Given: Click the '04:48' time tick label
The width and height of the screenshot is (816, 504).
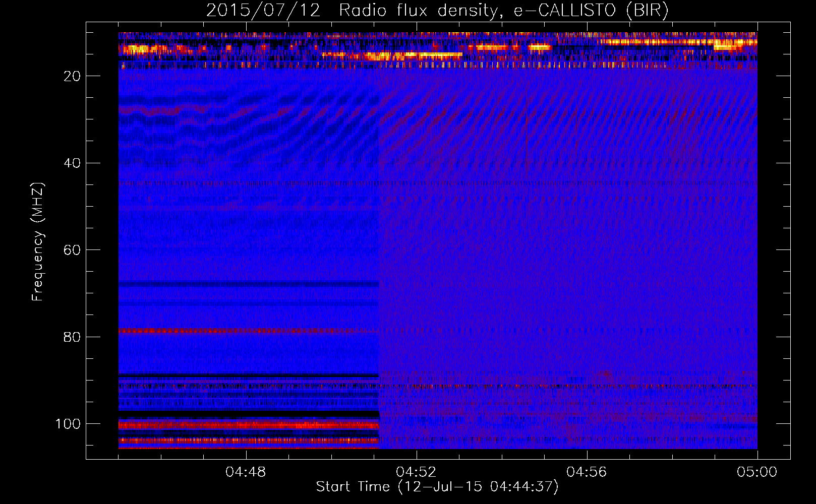Looking at the screenshot, I should 246,472.
